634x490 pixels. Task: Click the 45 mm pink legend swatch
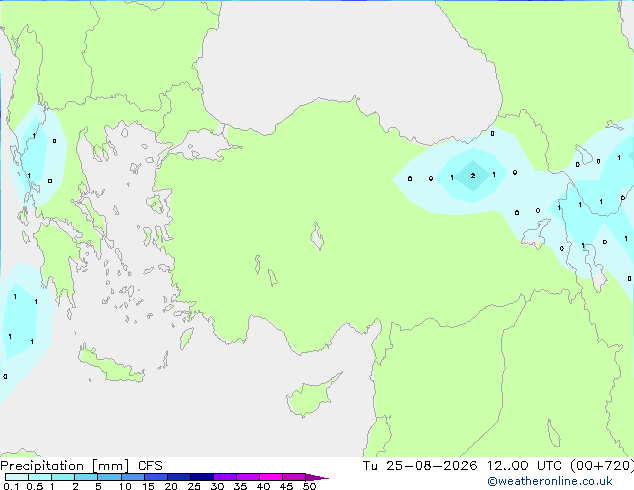294,477
